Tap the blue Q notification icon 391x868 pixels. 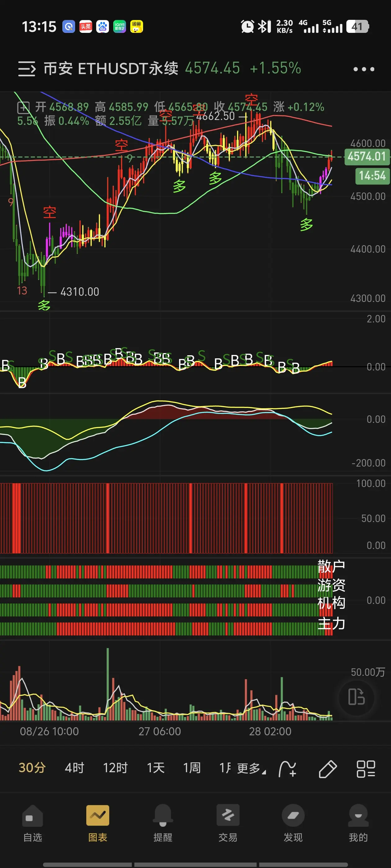point(69,27)
